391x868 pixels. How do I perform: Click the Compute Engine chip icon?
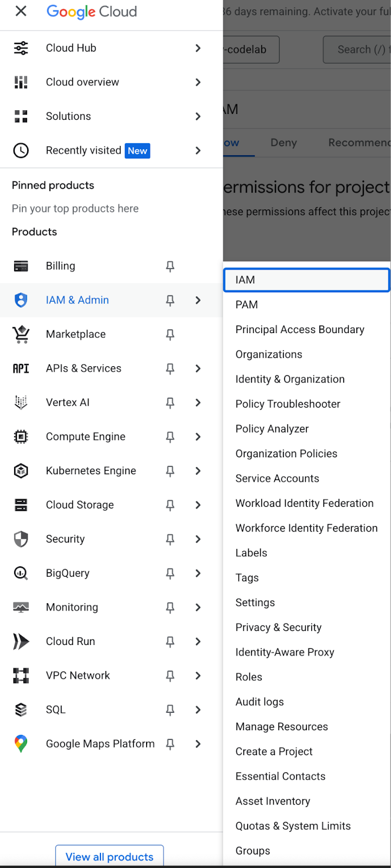pos(21,437)
